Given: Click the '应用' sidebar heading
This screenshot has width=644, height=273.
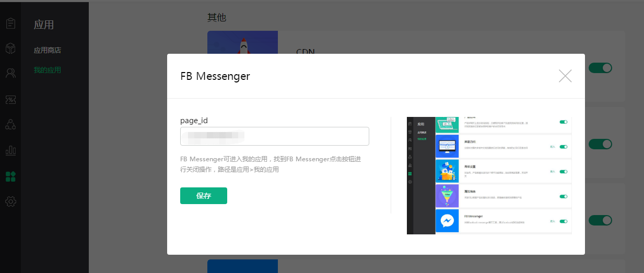Looking at the screenshot, I should point(44,25).
